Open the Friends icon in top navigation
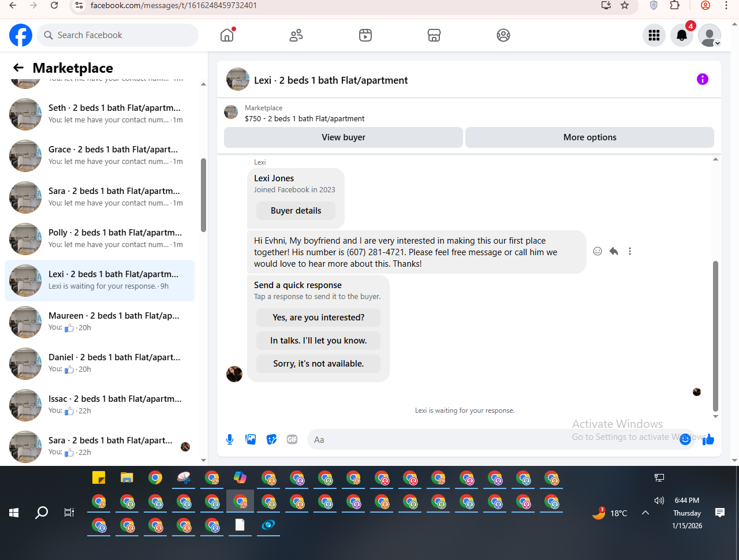Image resolution: width=739 pixels, height=560 pixels. tap(296, 35)
